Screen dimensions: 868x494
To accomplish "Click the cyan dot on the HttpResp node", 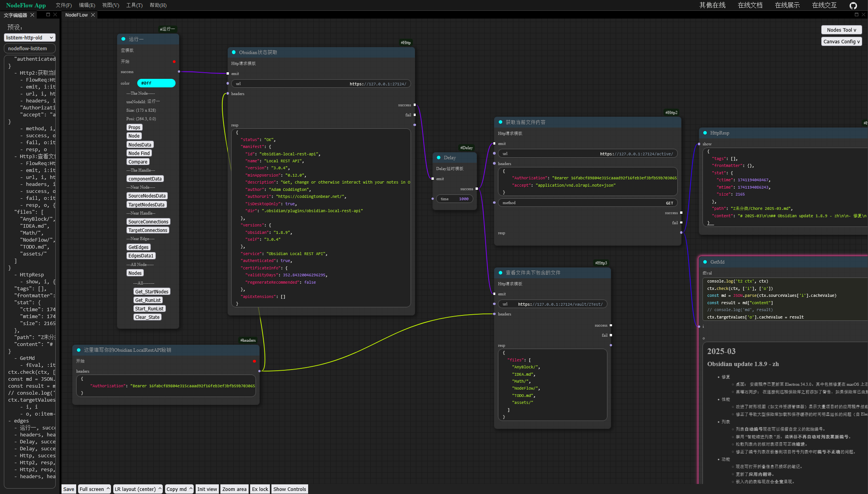I will (x=705, y=133).
